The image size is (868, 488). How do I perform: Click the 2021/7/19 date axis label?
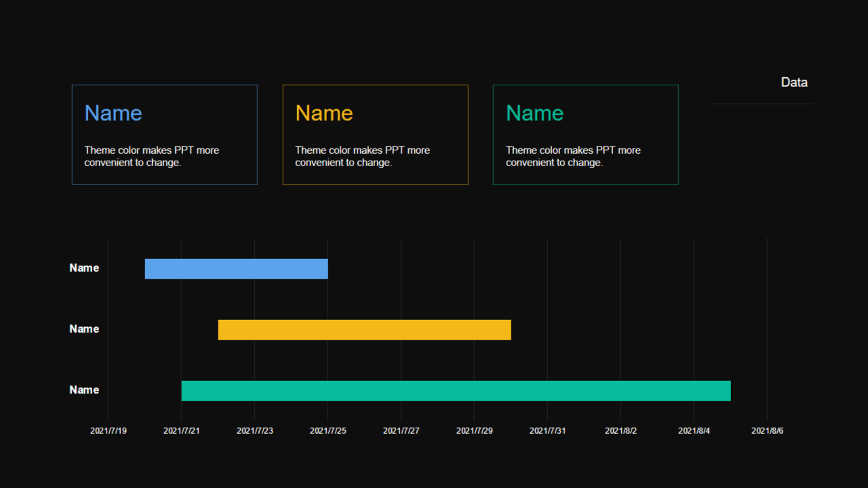point(108,431)
